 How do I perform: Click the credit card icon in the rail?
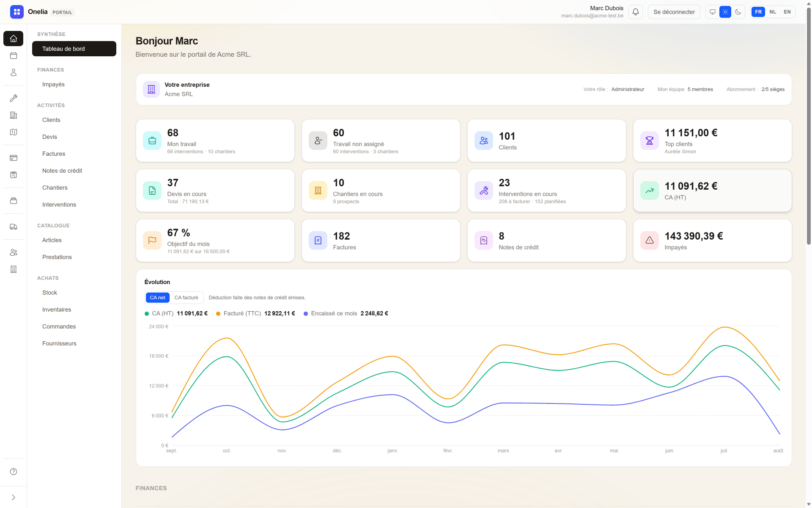tap(14, 158)
